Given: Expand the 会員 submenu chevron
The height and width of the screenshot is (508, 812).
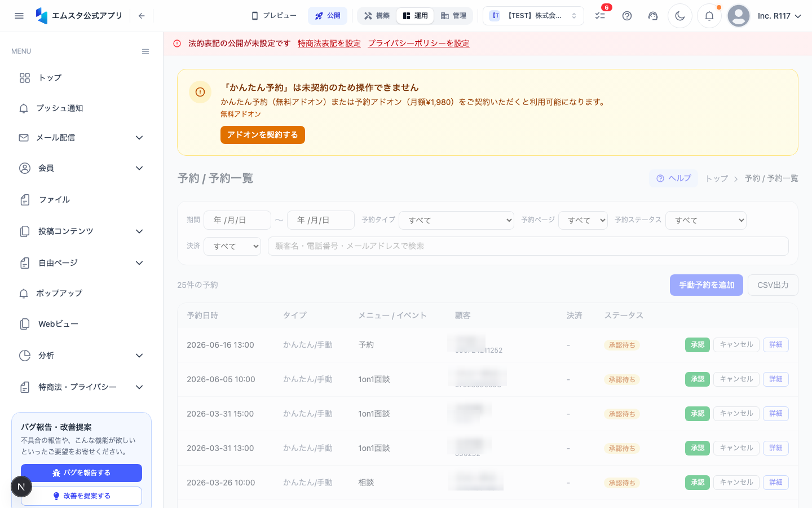Looking at the screenshot, I should pos(139,168).
